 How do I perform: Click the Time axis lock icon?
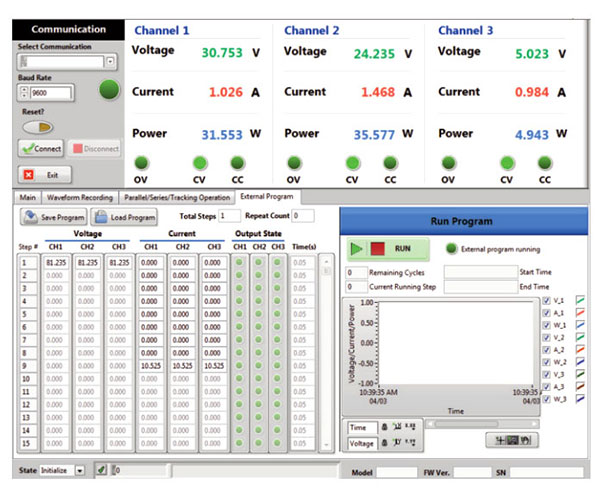[x=384, y=427]
